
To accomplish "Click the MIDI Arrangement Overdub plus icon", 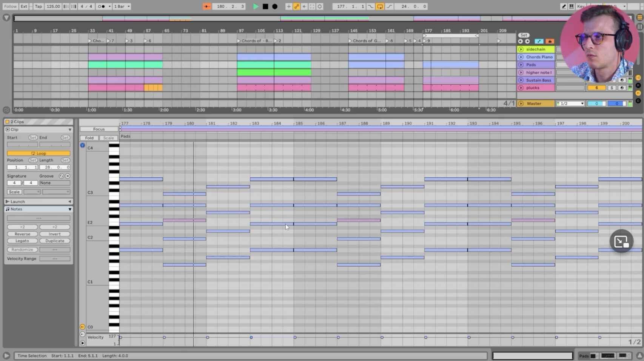I will pos(289,6).
